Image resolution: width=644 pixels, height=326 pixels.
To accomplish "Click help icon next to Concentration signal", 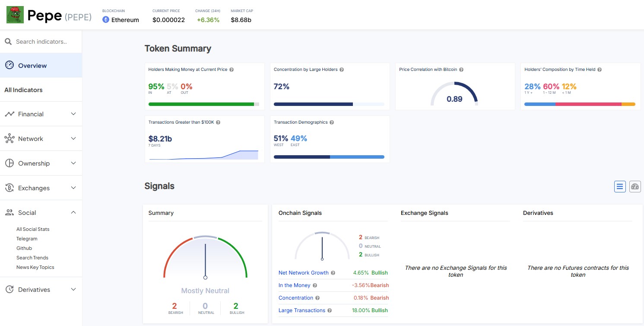I will pyautogui.click(x=317, y=298).
